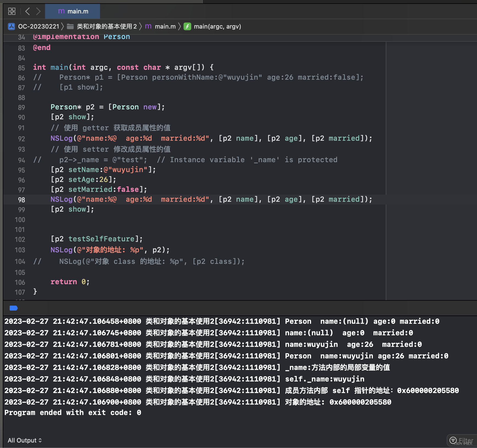Viewport: 477px width, 448px height.
Task: Open main.m breadcrumb item
Action: pos(165,26)
